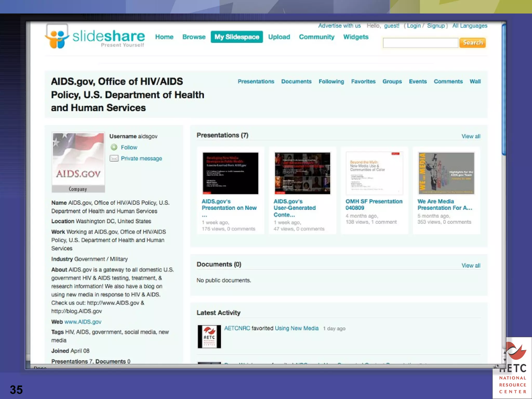Image resolution: width=532 pixels, height=399 pixels.
Task: Click the Private message envelope icon
Action: [x=114, y=158]
